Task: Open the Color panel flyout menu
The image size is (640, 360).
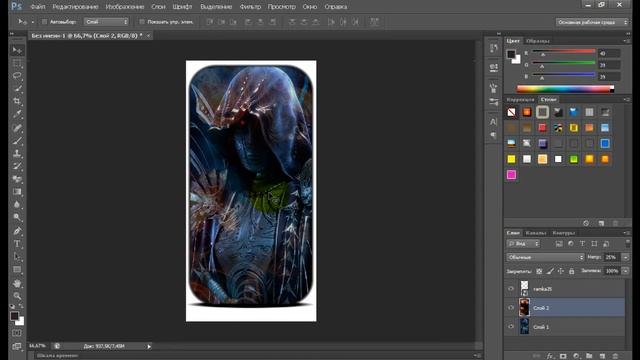Action: click(x=626, y=41)
